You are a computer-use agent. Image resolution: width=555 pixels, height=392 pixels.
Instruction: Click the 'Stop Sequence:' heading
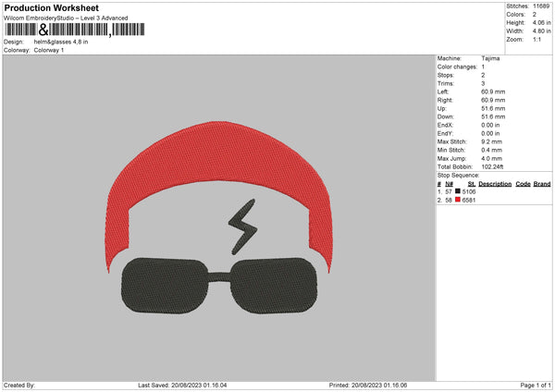[x=458, y=176]
